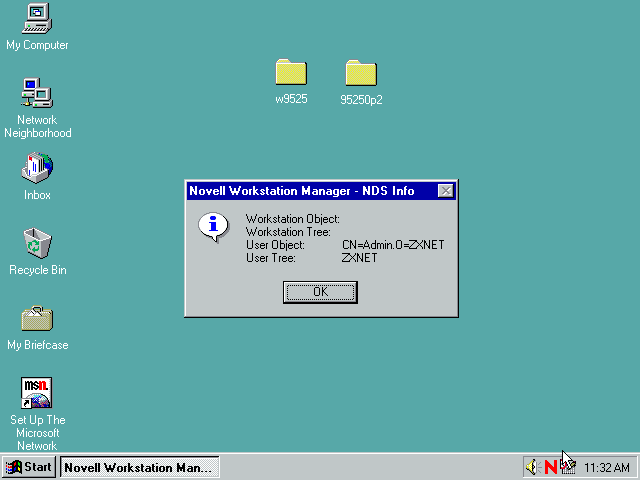This screenshot has width=640, height=480.
Task: Click the blue information icon in dialog
Action: pyautogui.click(x=213, y=227)
